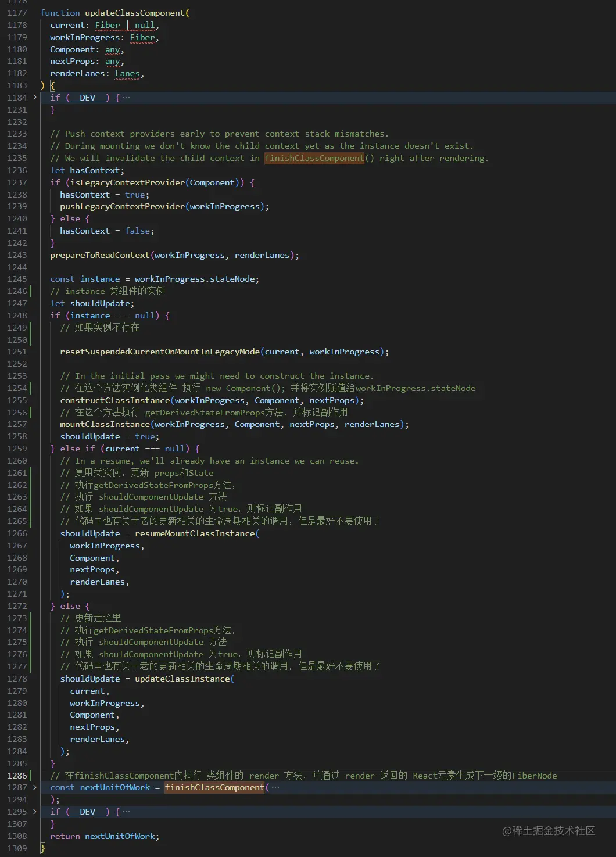The image size is (616, 857).
Task: Expand folded finishClassComponent call at line 1287
Action: click(35, 787)
